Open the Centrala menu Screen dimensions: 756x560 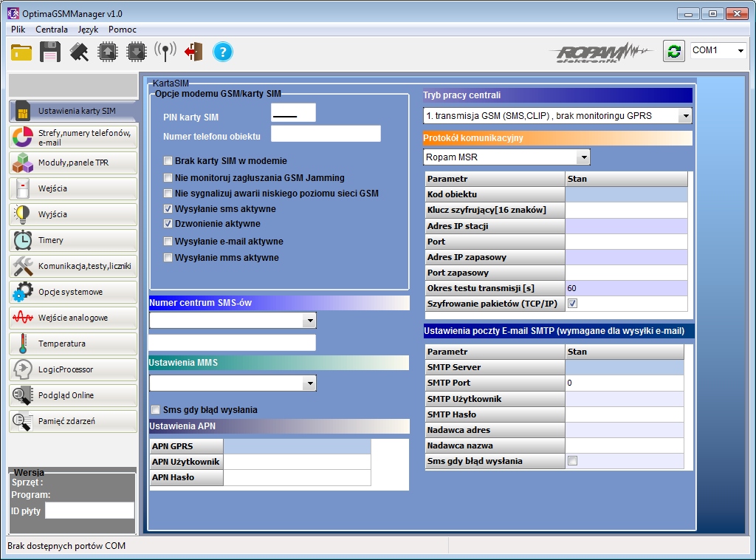[x=52, y=30]
